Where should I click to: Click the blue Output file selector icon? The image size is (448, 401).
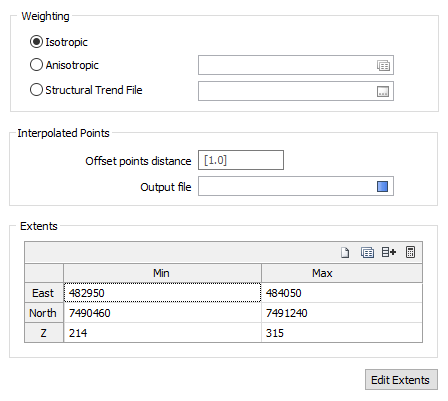click(382, 186)
